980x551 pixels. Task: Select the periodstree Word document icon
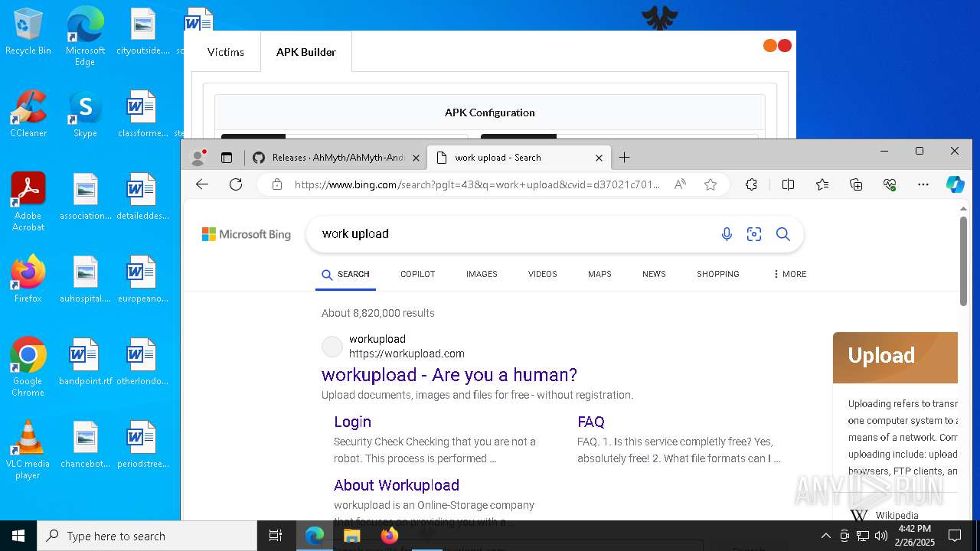(142, 445)
